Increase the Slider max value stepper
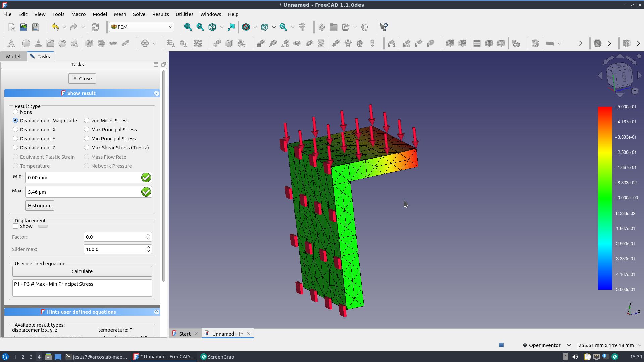The height and width of the screenshot is (362, 644). pyautogui.click(x=148, y=247)
